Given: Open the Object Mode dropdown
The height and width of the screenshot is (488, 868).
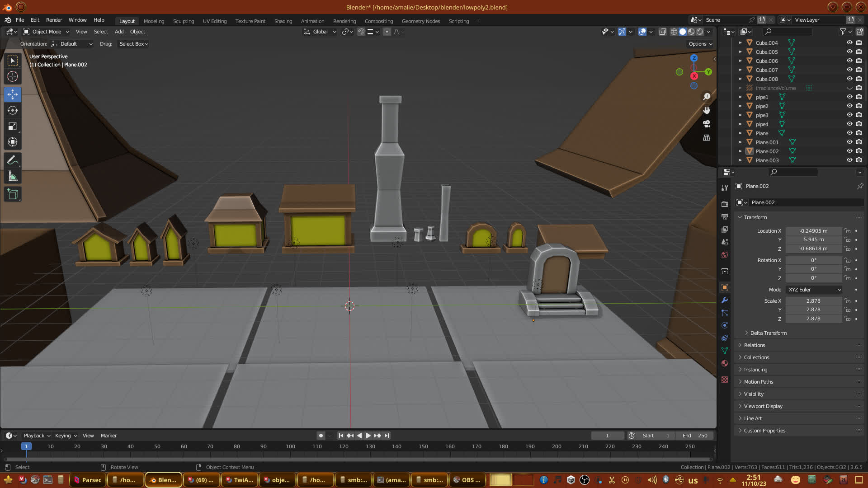Looking at the screenshot, I should 46,32.
